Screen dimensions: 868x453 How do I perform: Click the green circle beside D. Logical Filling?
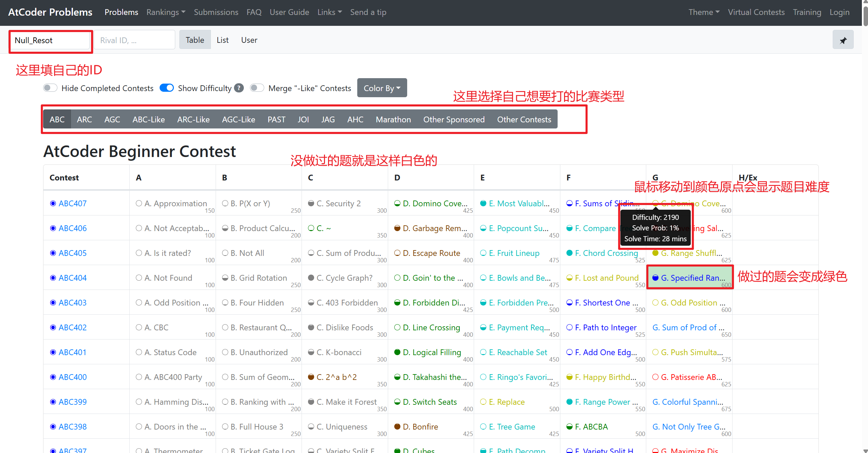point(397,352)
